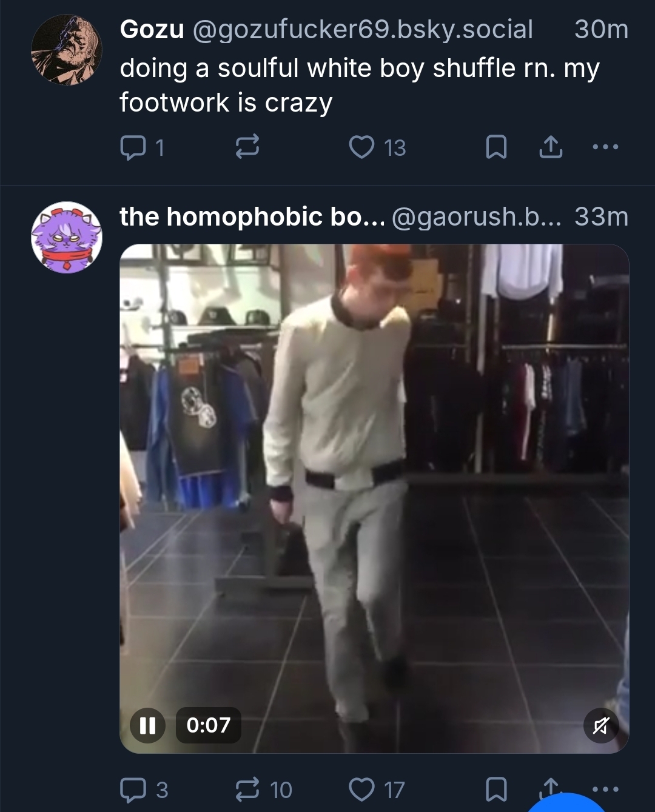
Task: Share Gozu's post
Action: pos(550,147)
